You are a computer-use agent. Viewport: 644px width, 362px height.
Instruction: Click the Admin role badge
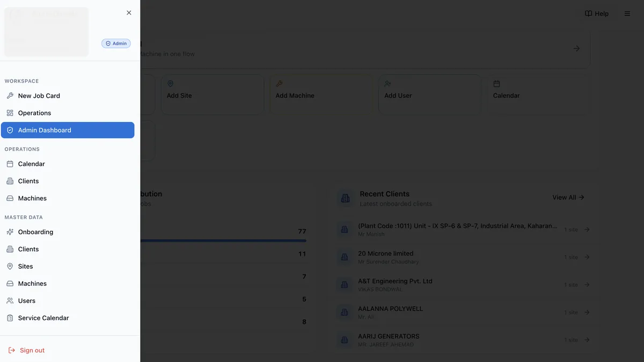116,44
